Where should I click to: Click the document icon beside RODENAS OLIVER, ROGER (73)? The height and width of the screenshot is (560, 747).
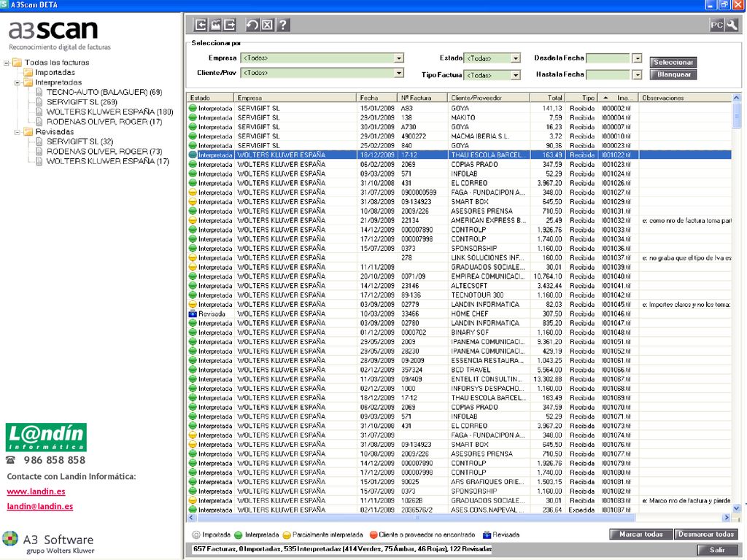pos(39,152)
